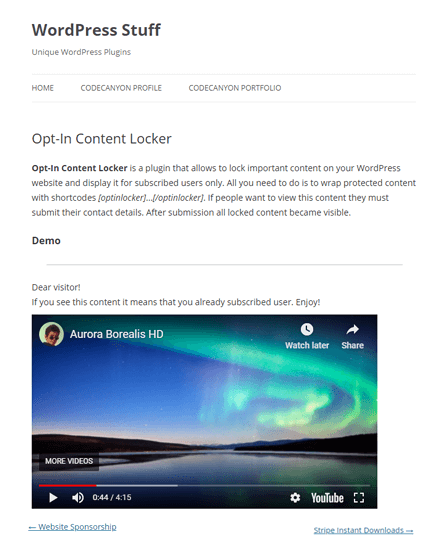
Task: Play the Aurora Borealis video
Action: (x=53, y=498)
